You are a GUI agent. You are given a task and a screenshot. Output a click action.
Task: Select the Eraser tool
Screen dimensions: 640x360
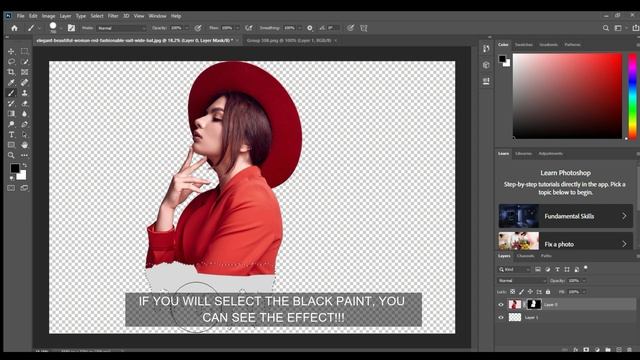(x=24, y=103)
